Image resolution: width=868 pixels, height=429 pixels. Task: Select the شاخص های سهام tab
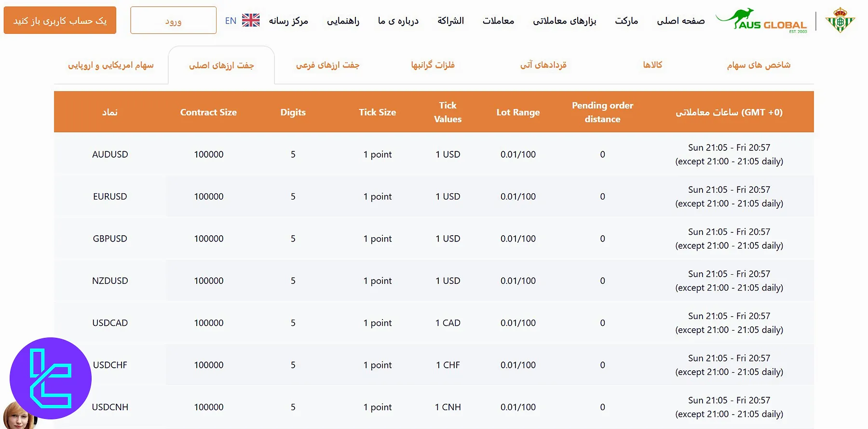[x=759, y=65]
